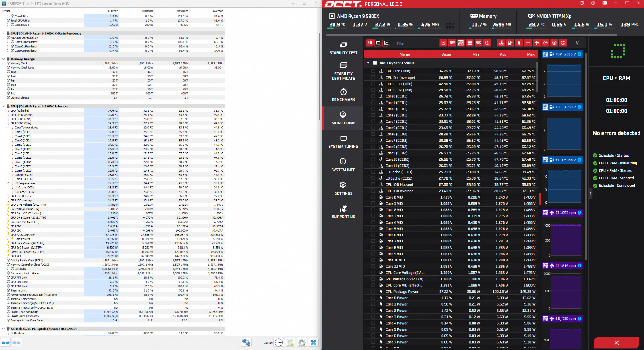The image size is (644, 350).
Task: Click info icon on +12V graph header
Action: pos(579,160)
